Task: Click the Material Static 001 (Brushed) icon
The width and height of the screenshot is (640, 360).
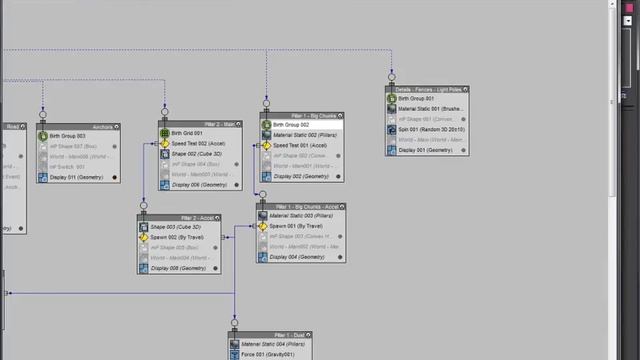Action: [x=392, y=109]
